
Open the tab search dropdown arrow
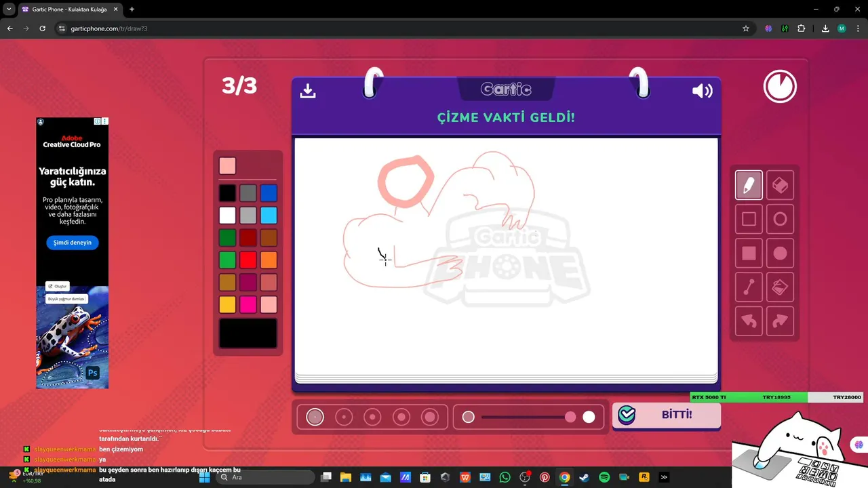(9, 9)
